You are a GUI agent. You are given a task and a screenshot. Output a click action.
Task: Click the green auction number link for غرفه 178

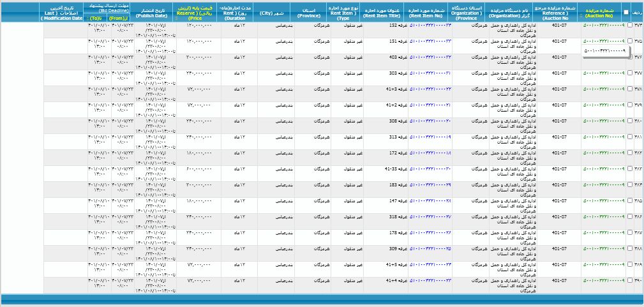point(604,233)
